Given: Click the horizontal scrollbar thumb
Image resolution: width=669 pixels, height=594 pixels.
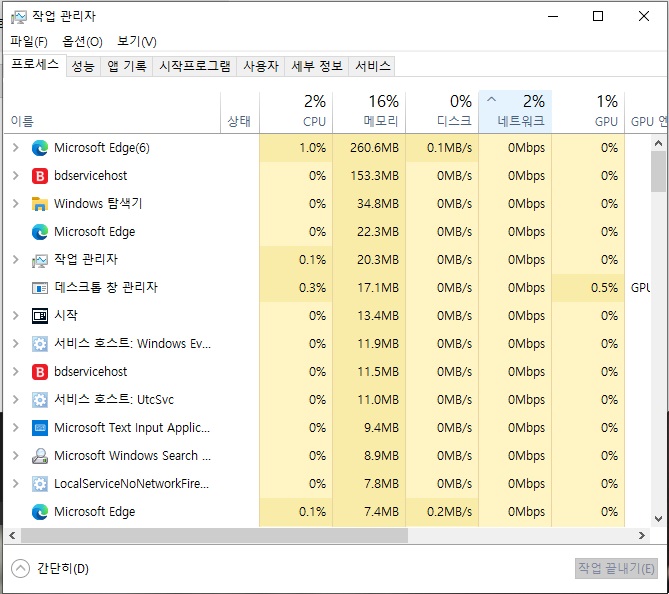Looking at the screenshot, I should pos(214,536).
